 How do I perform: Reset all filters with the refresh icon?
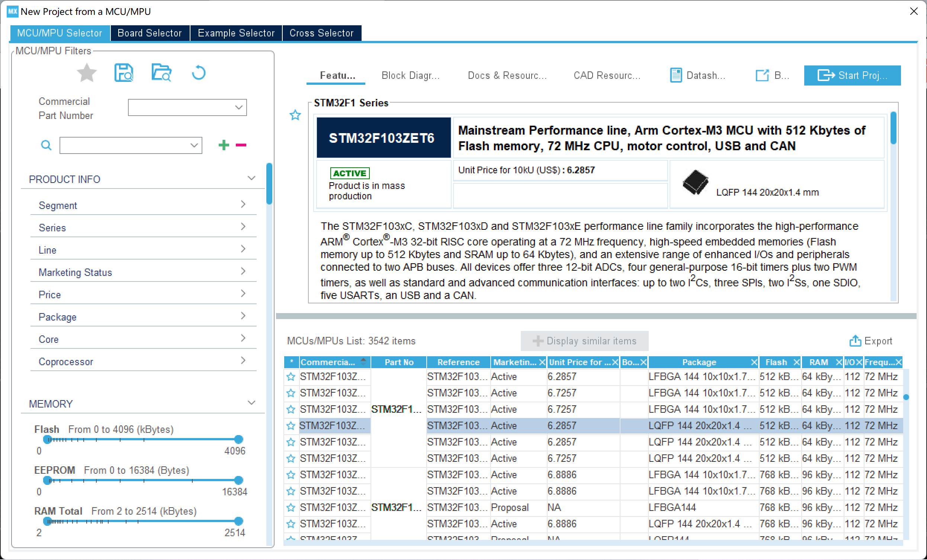pyautogui.click(x=199, y=73)
